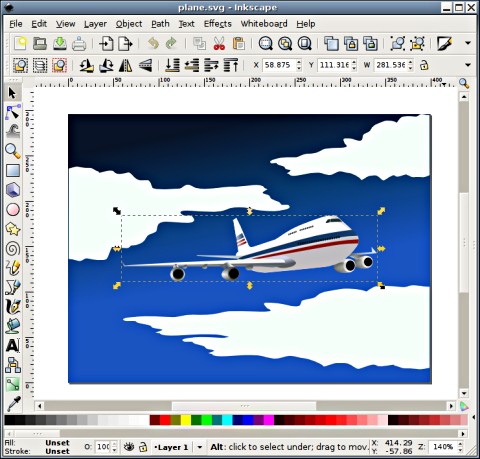
Task: Choose the Spiral tool in toolbox
Action: tap(13, 249)
